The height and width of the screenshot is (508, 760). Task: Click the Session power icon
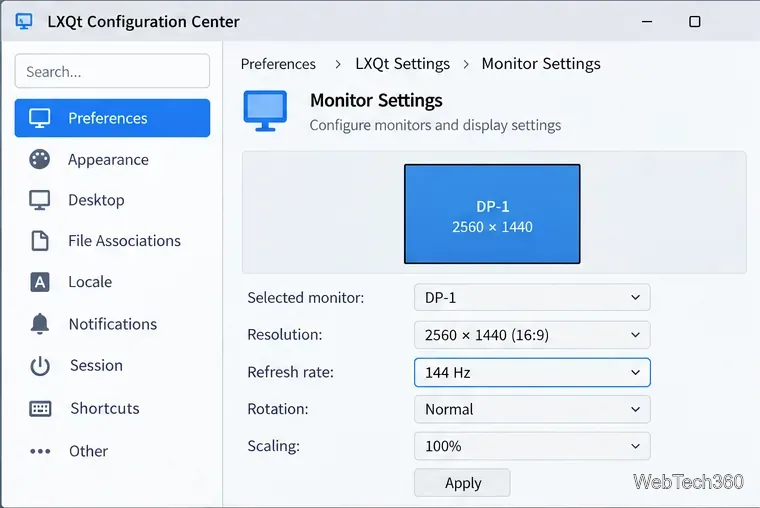pos(40,366)
